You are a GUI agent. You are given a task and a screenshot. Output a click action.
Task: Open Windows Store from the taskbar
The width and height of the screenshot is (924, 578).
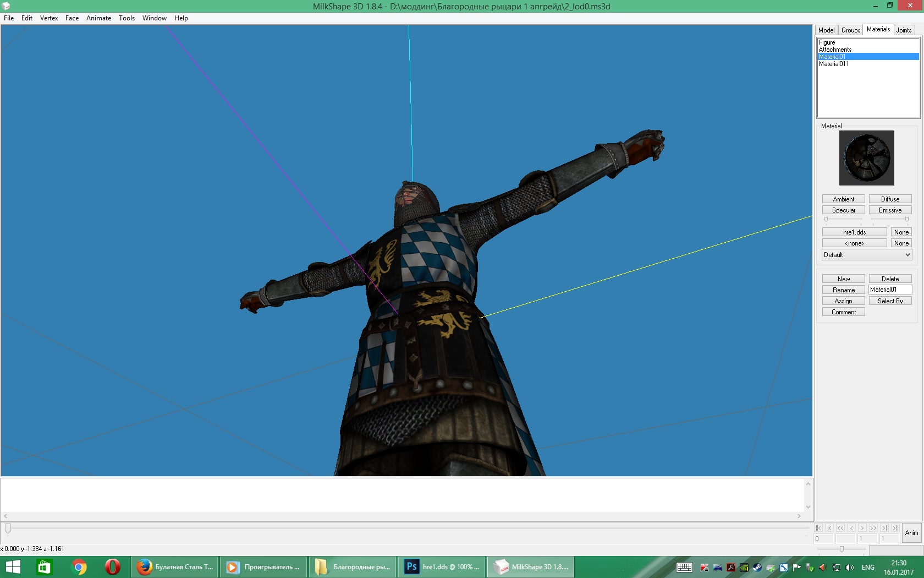pos(44,567)
